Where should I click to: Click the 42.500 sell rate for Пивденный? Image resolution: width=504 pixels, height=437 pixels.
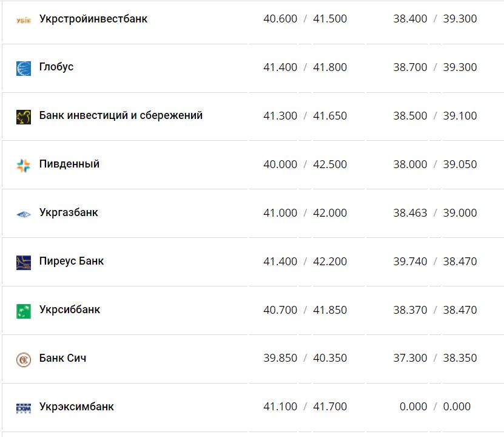click(331, 164)
